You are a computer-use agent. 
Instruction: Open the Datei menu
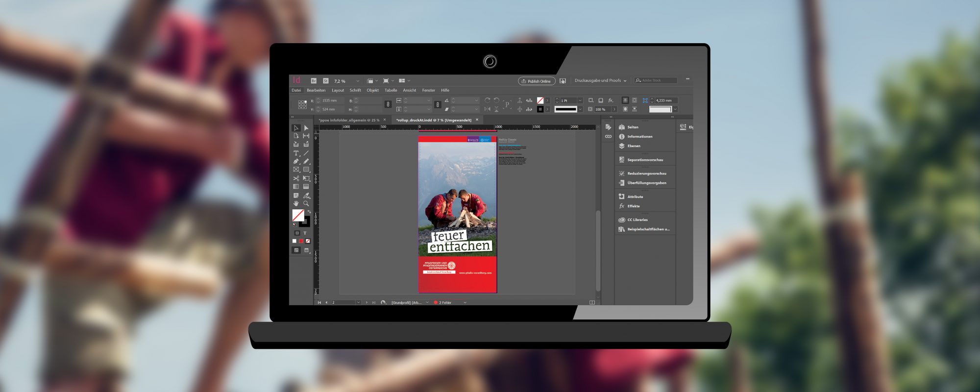pyautogui.click(x=296, y=90)
